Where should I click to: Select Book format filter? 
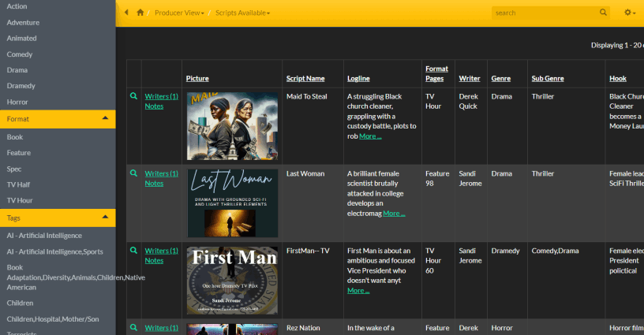point(15,137)
